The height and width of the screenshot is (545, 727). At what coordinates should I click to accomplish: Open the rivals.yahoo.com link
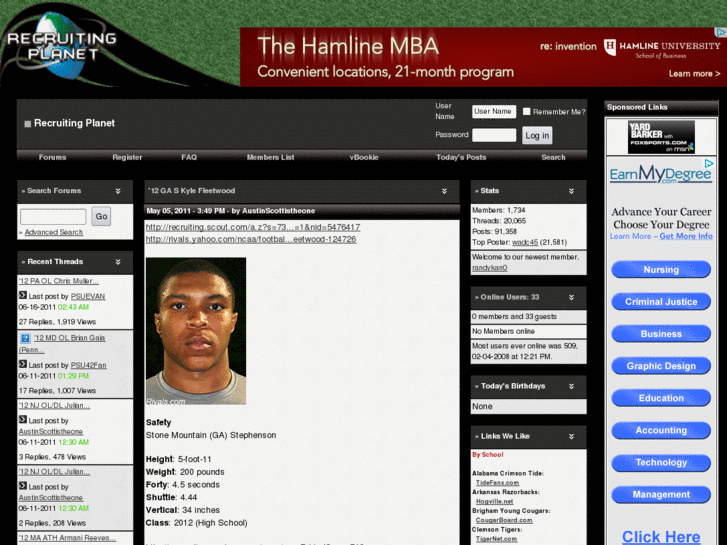point(251,239)
